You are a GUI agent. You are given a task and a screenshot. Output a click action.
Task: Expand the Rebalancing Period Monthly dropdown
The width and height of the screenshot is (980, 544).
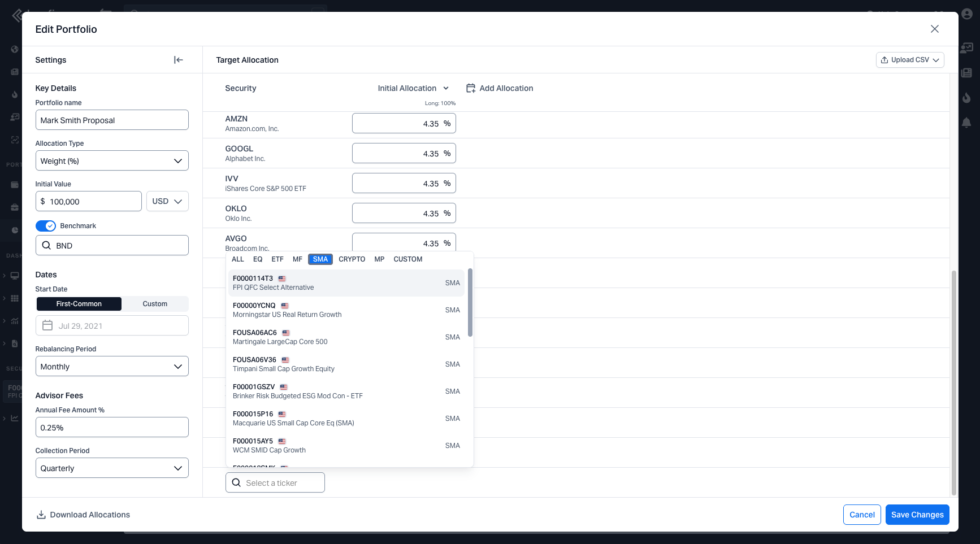112,367
